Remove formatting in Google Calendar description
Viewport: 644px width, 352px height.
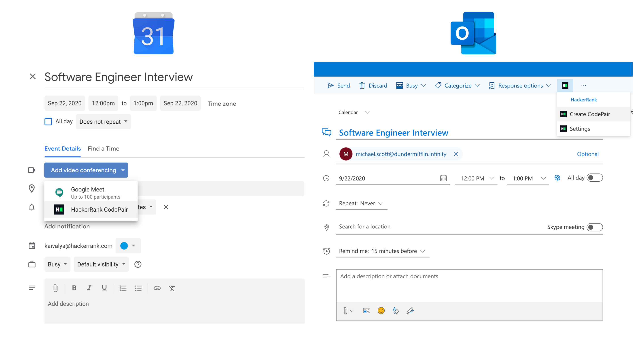[172, 288]
